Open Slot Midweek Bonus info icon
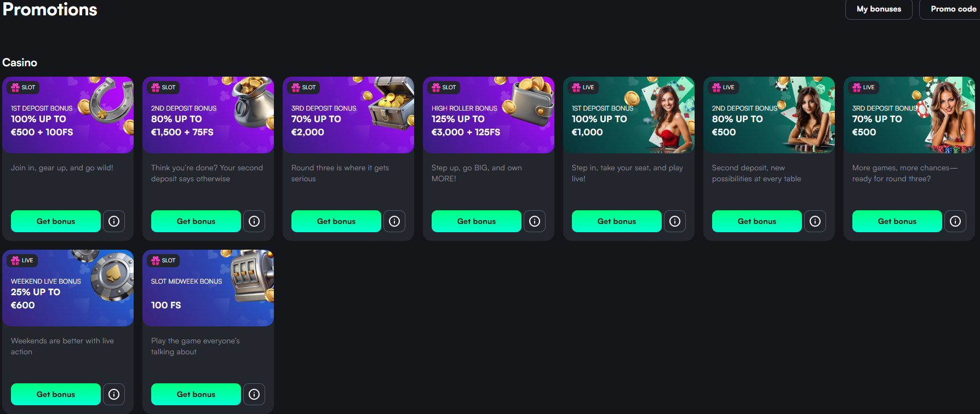Image resolution: width=980 pixels, height=414 pixels. point(254,394)
